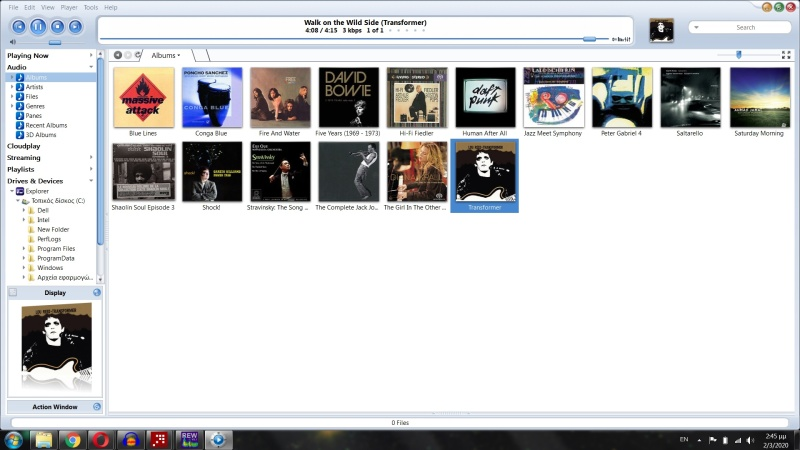Select Panes in the Audio tree
This screenshot has width=800, height=450.
click(x=34, y=116)
